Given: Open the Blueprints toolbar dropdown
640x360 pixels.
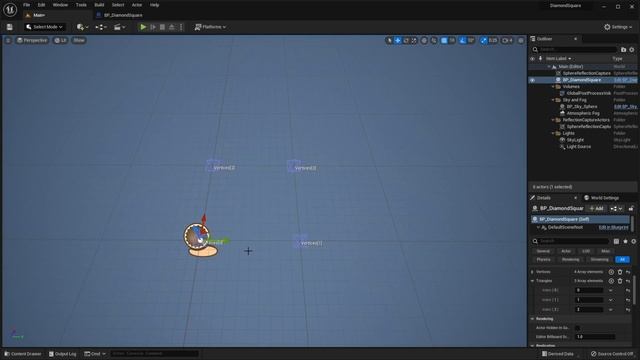Looking at the screenshot, I should coord(101,27).
